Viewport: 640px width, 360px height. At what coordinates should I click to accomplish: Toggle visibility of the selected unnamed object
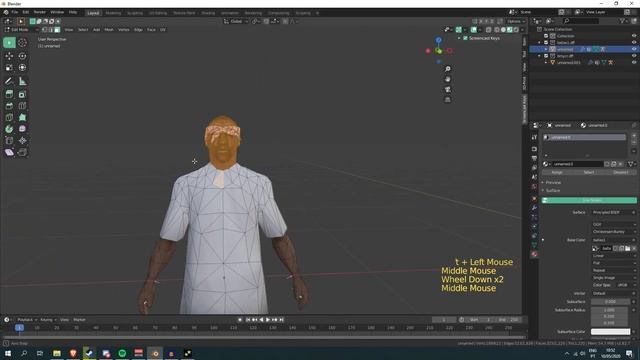[634, 49]
